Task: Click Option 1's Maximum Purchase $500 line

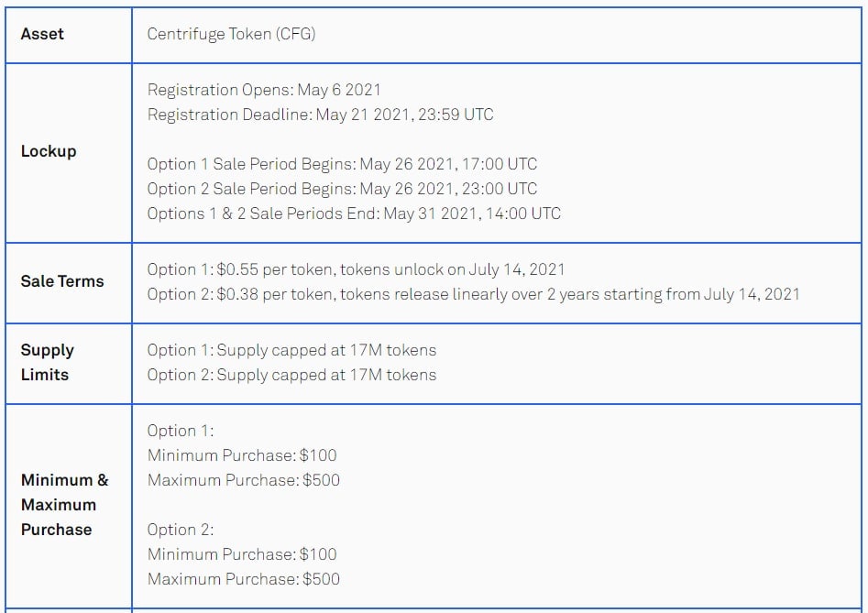Action: [x=244, y=480]
